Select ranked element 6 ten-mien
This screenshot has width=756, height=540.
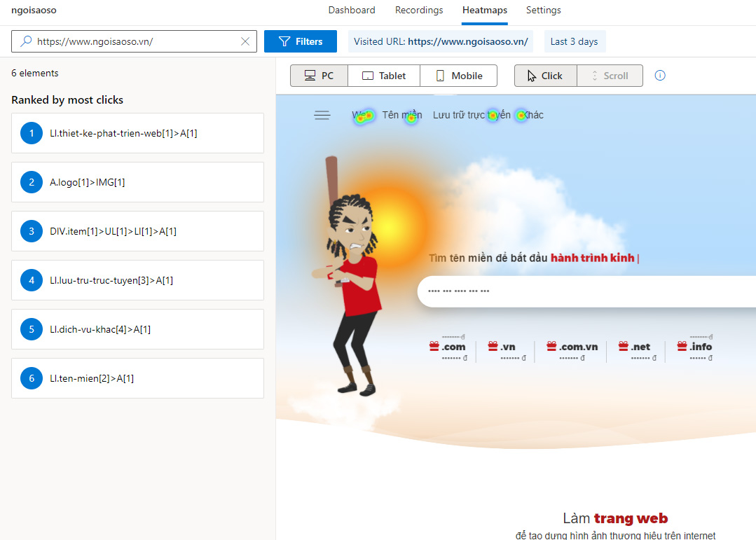pyautogui.click(x=137, y=378)
